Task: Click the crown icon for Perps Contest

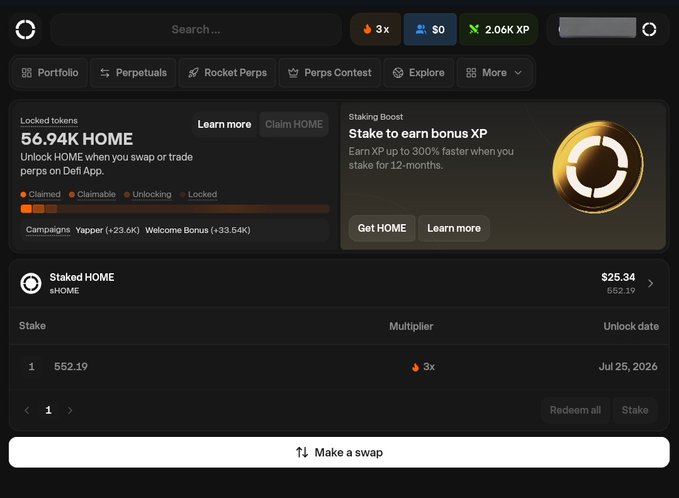Action: pos(293,73)
